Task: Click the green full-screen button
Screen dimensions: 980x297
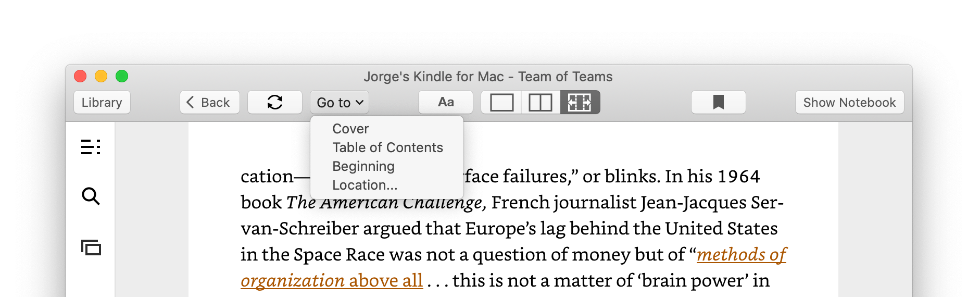Action: (122, 76)
